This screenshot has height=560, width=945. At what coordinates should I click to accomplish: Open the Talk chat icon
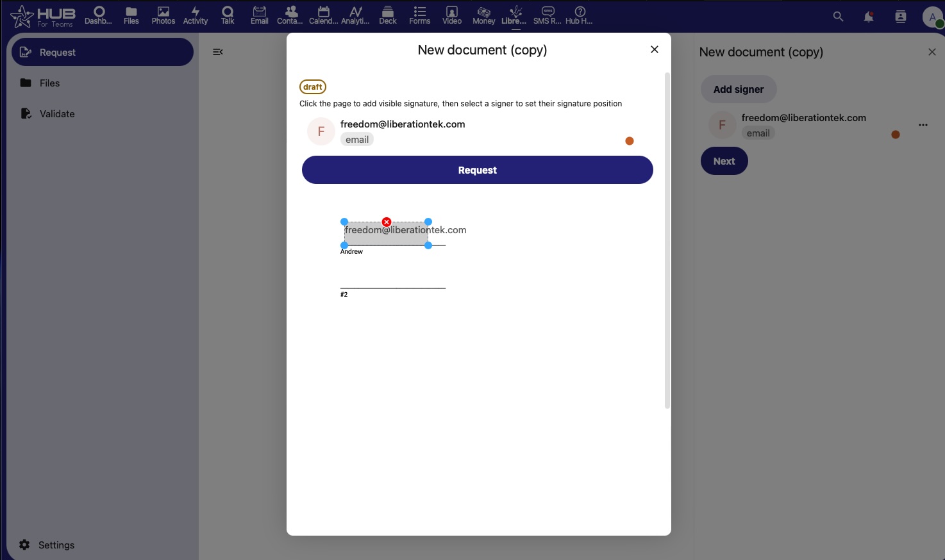click(228, 15)
